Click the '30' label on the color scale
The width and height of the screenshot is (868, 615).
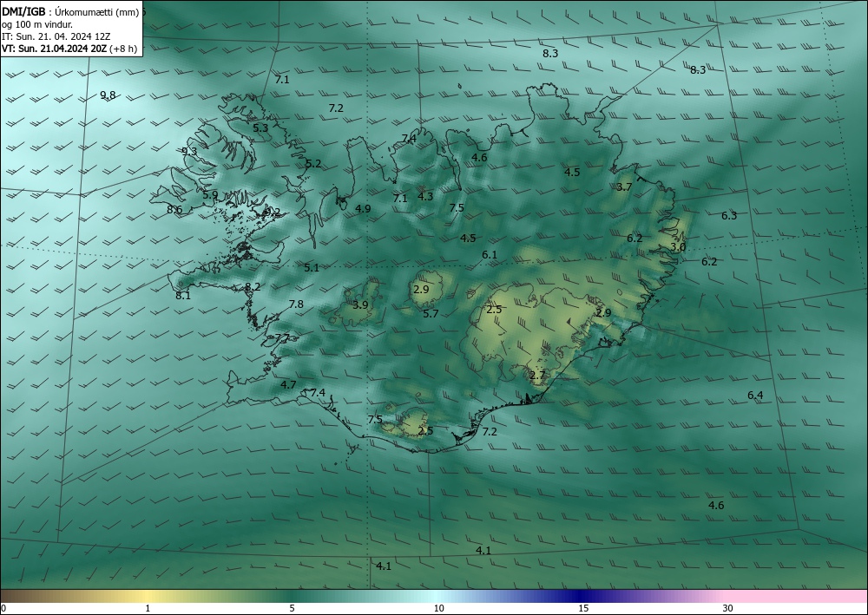728,608
